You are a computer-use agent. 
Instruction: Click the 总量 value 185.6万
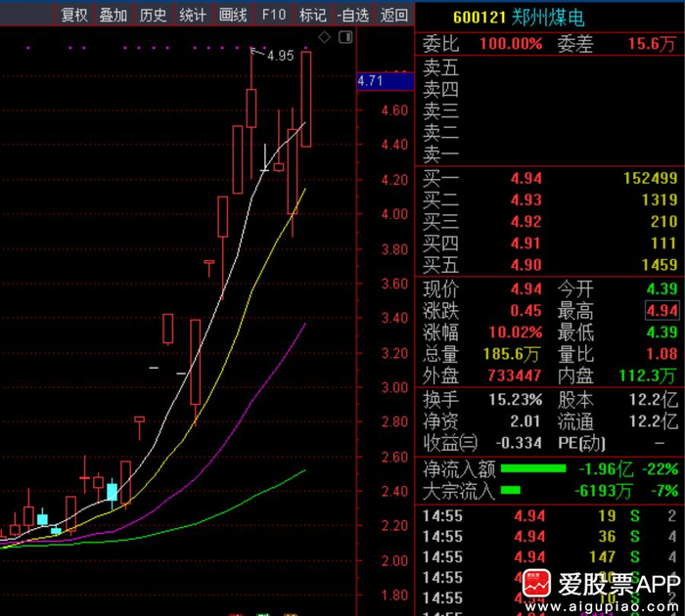click(x=511, y=354)
